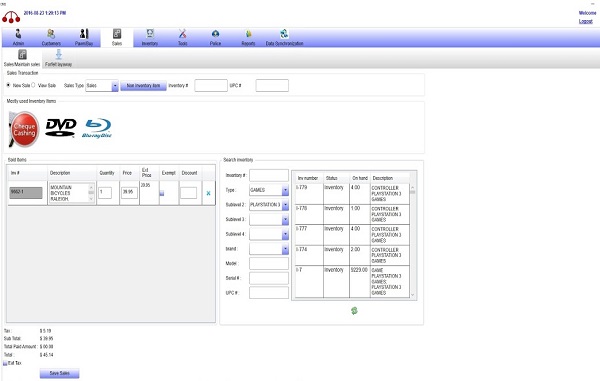The height and width of the screenshot is (381, 600).
Task: Select the Cheque Cashing quick item
Action: (24, 129)
